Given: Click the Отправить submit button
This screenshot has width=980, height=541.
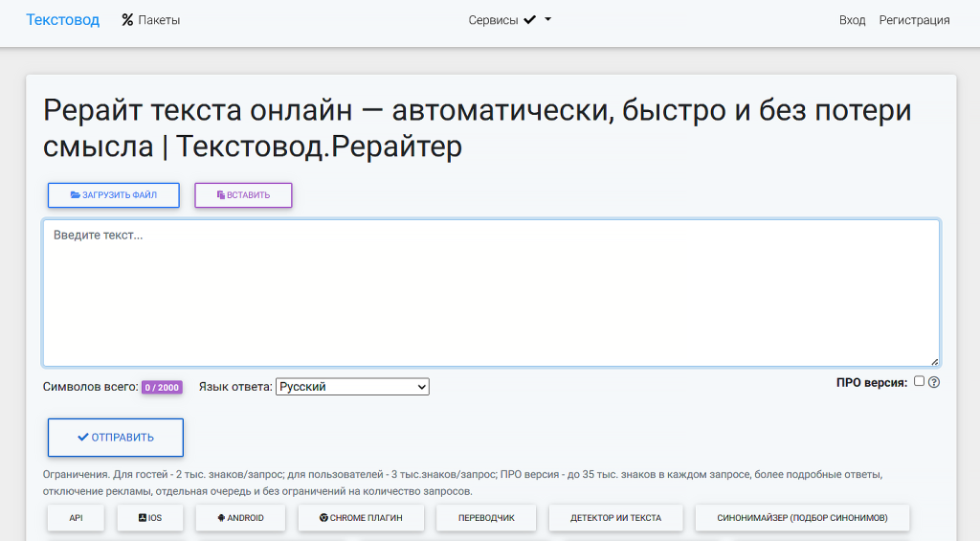Looking at the screenshot, I should click(116, 438).
